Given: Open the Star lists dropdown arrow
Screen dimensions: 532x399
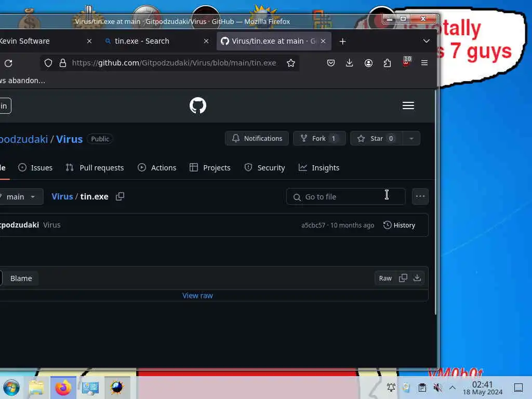Looking at the screenshot, I should coord(411,138).
